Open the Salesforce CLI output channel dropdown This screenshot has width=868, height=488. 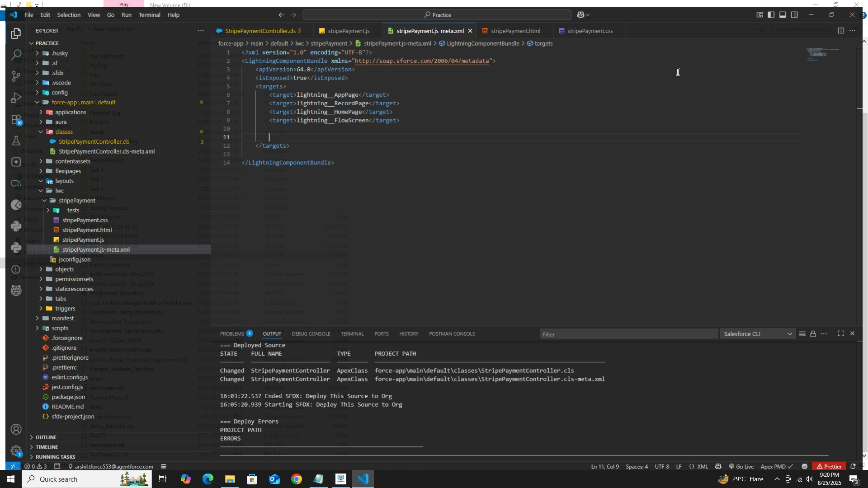pos(758,334)
